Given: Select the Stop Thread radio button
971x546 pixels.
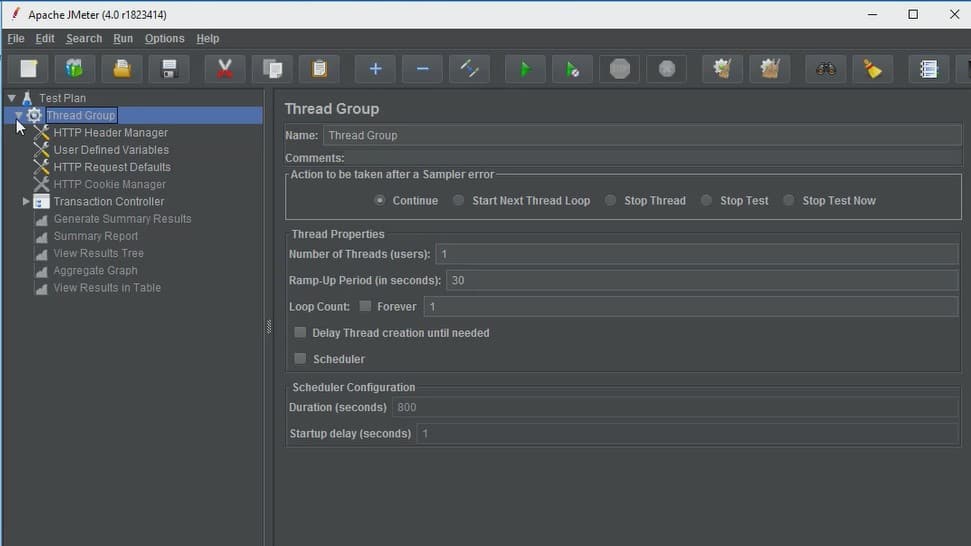Looking at the screenshot, I should (x=611, y=200).
